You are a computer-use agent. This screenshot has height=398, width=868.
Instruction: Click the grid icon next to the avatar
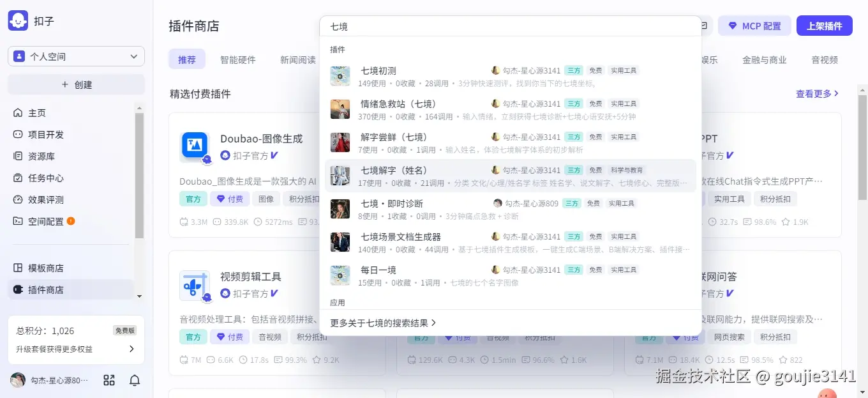(108, 379)
